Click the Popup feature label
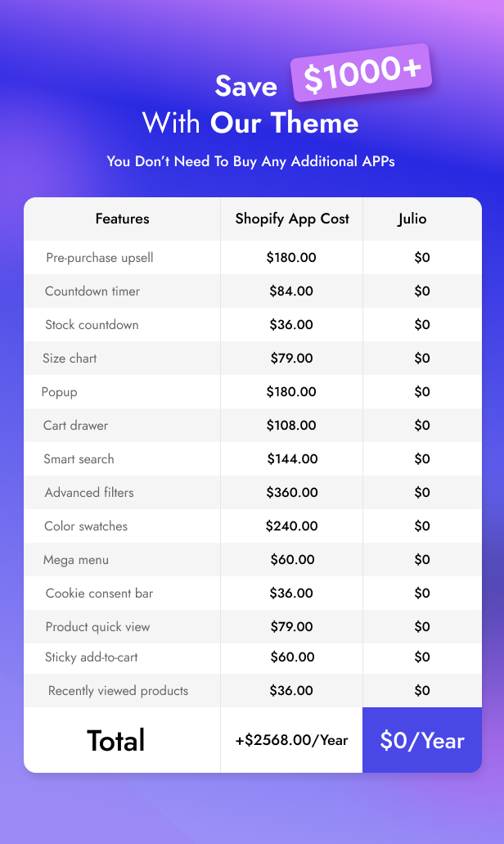 pyautogui.click(x=60, y=392)
